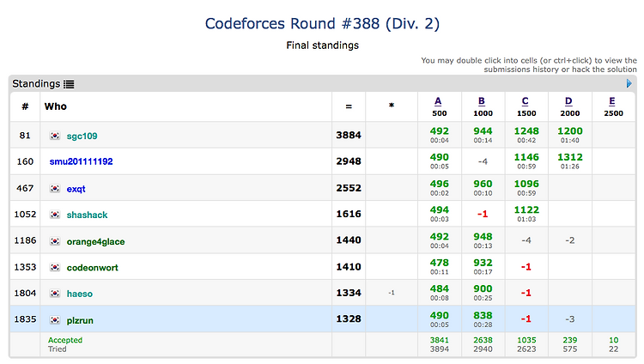Click the Korean flag next to sgc109
This screenshot has height=364, width=644.
pyautogui.click(x=55, y=136)
